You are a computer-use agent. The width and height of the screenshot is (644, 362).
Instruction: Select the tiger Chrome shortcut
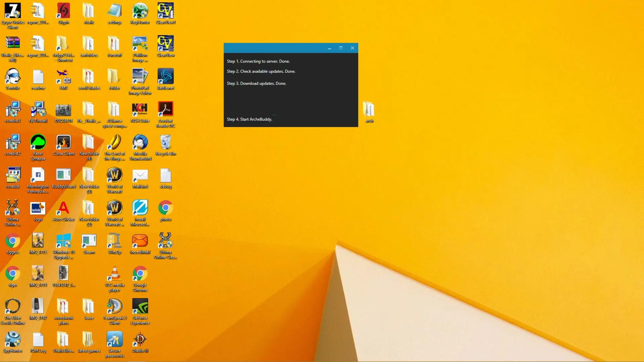[x=13, y=274]
